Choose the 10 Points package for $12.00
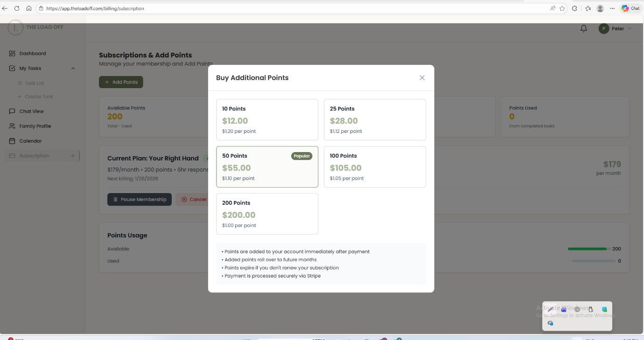644x340 pixels. pos(267,119)
